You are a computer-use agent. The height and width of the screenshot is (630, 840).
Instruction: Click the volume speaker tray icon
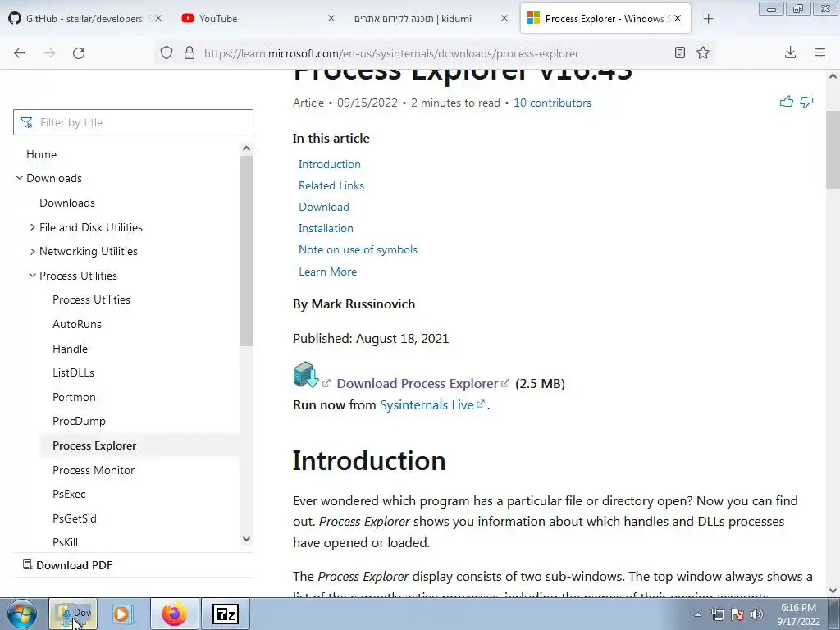(757, 614)
